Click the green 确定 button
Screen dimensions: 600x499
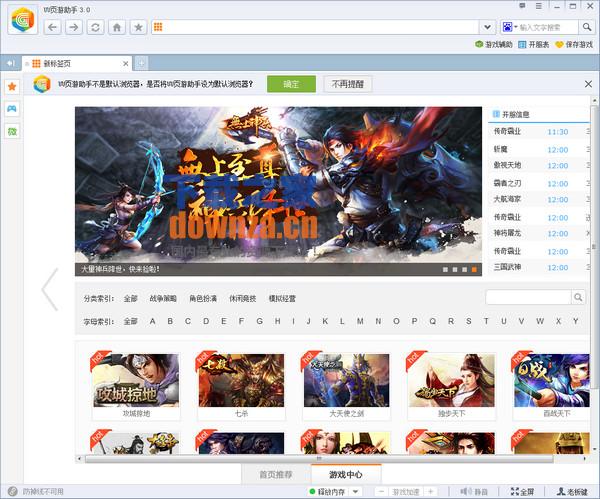click(x=291, y=84)
